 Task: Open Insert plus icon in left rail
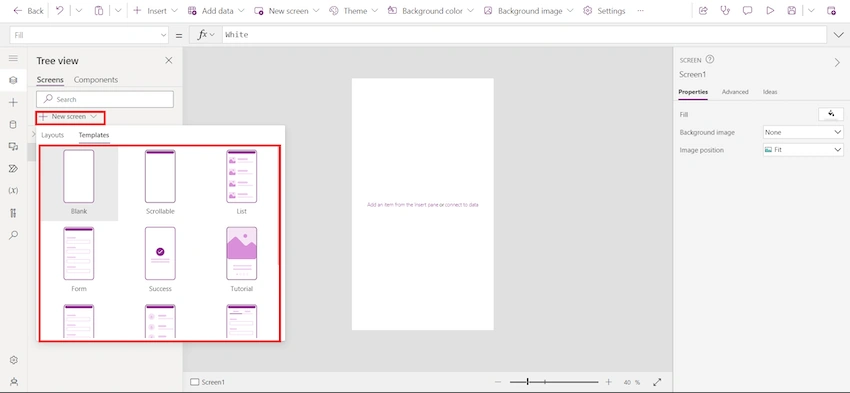(x=14, y=102)
